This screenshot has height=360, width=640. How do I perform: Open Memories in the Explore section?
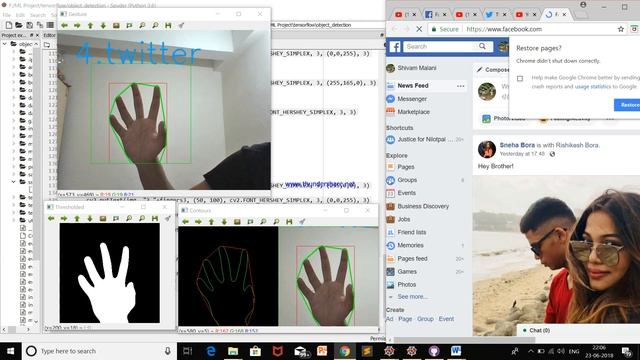(410, 245)
